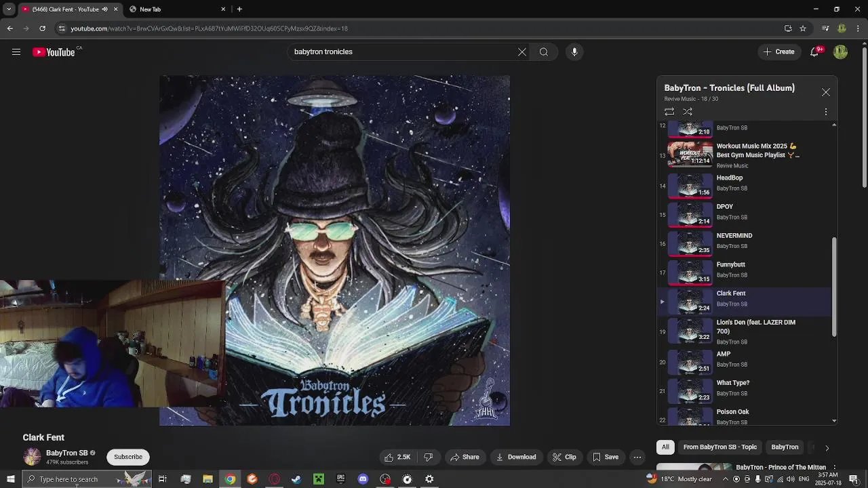Like the Clark Fent video
868x488 pixels.
click(397, 457)
